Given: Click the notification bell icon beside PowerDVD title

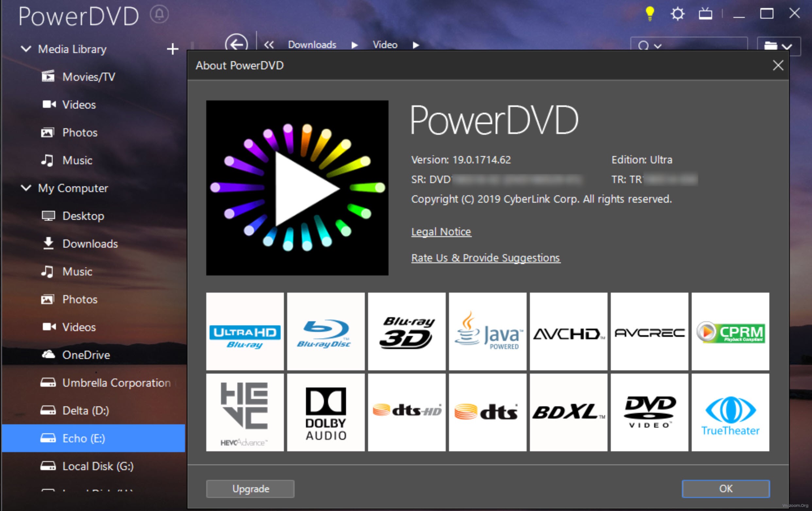Looking at the screenshot, I should [x=159, y=14].
